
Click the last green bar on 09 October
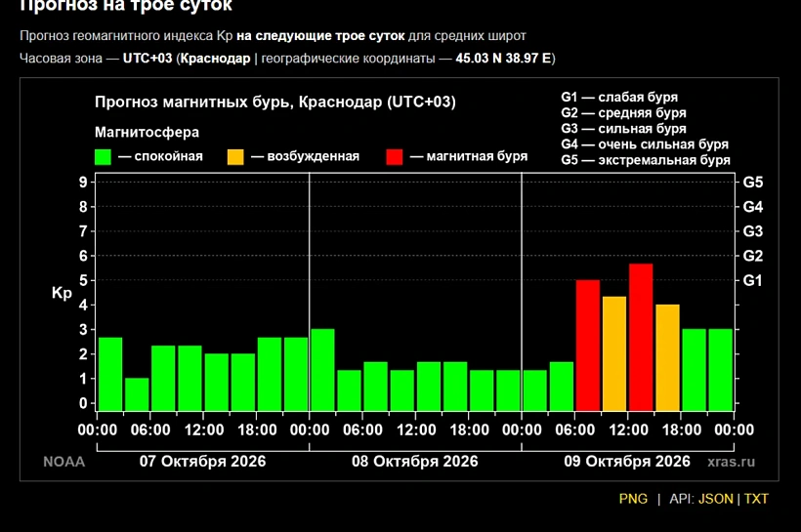point(720,370)
